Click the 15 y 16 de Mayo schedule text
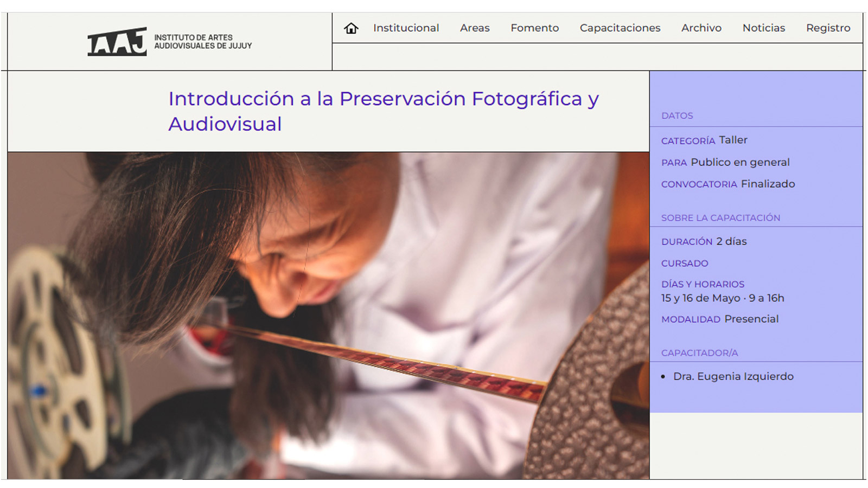Screen dimensions: 868x488 click(723, 298)
